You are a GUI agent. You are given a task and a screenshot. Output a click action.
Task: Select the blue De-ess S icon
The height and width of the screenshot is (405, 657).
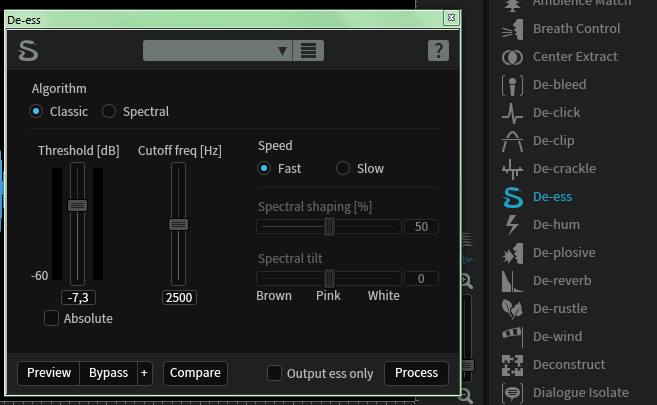[x=513, y=197]
